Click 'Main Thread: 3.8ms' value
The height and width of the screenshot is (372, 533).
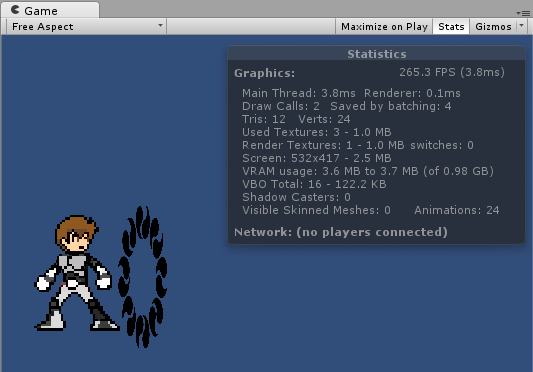(298, 93)
